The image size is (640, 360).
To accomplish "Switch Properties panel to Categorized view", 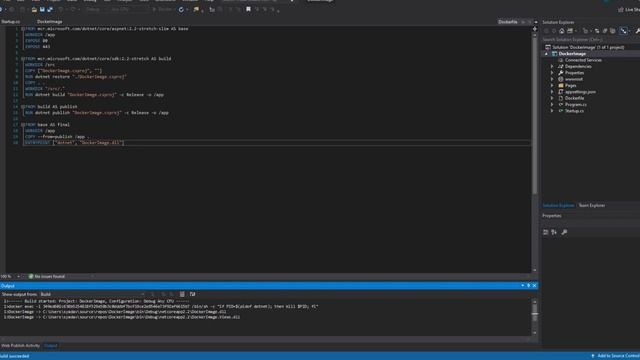I will coord(546,232).
